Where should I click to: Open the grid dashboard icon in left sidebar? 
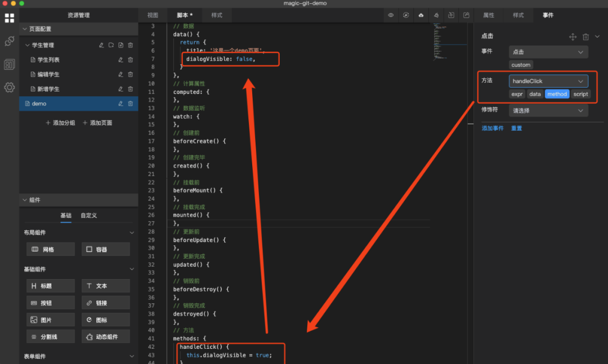point(10,18)
